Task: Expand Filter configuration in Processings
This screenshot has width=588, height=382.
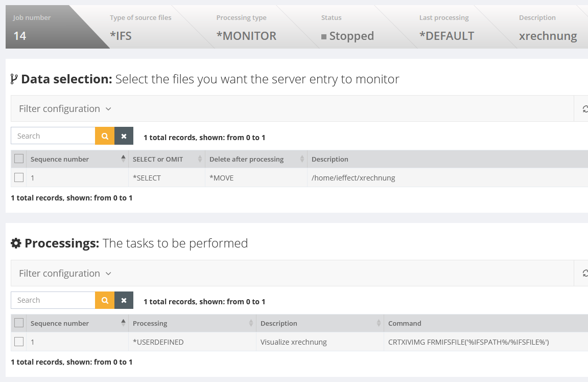Action: 65,274
